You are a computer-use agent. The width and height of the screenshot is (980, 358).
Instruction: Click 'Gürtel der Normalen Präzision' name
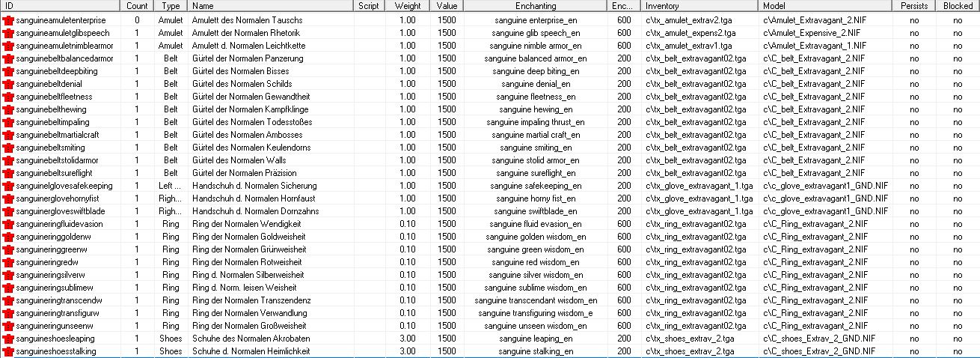point(245,173)
